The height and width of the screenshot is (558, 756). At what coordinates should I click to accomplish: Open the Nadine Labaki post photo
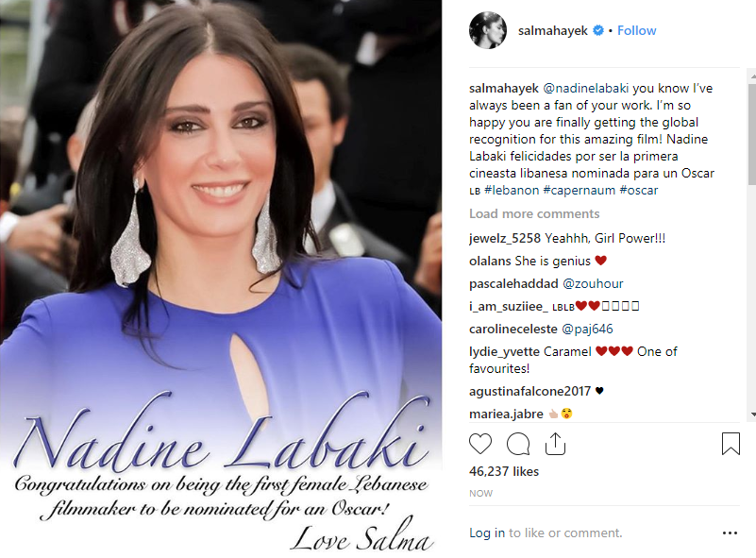pyautogui.click(x=221, y=279)
